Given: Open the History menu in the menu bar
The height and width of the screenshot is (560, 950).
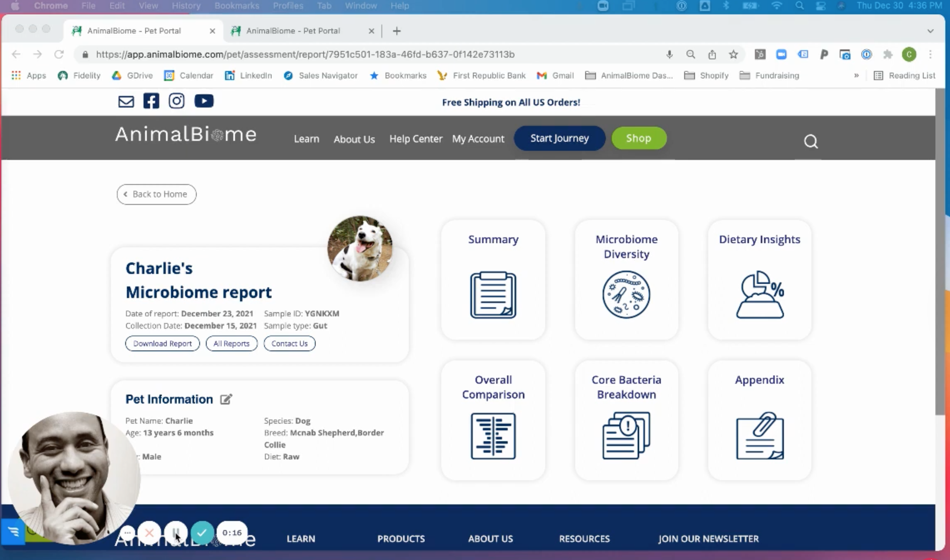Looking at the screenshot, I should (x=186, y=6).
